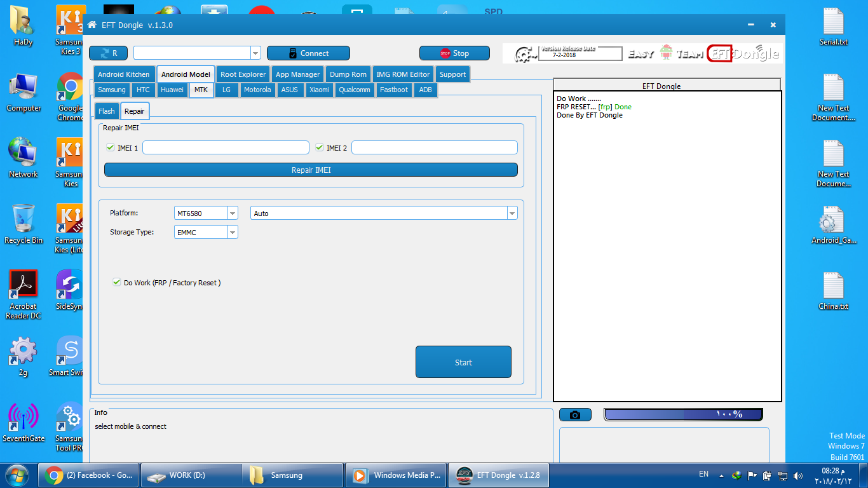Expand the device port dropdown next to R
The height and width of the screenshot is (488, 868).
[255, 53]
